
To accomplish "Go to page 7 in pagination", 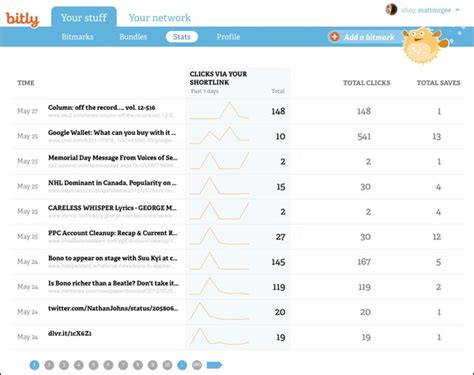I will pos(123,365).
